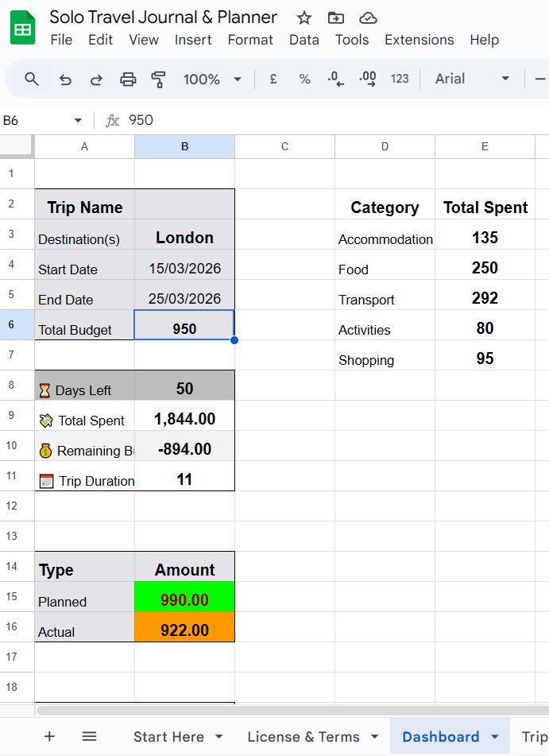Select the green Planned amount cell
Viewport: 549px width, 756px height.
tap(184, 600)
